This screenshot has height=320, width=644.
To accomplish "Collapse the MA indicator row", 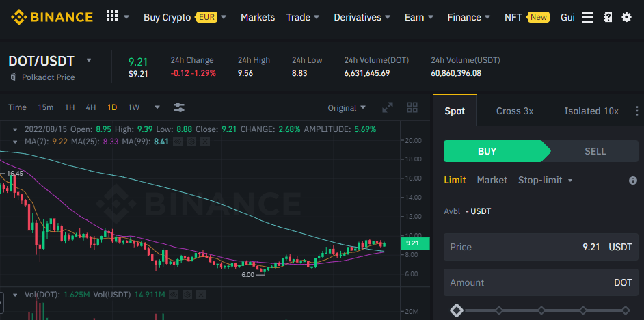I will (x=15, y=142).
